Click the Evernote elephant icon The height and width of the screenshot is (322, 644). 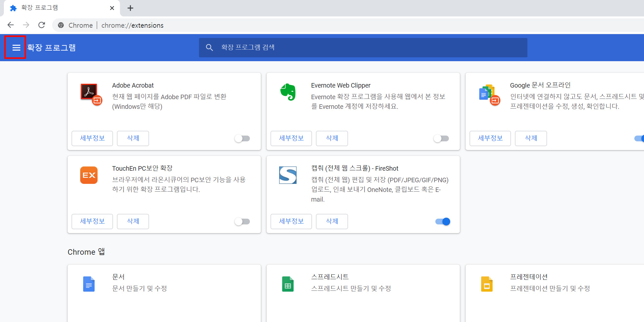[288, 92]
